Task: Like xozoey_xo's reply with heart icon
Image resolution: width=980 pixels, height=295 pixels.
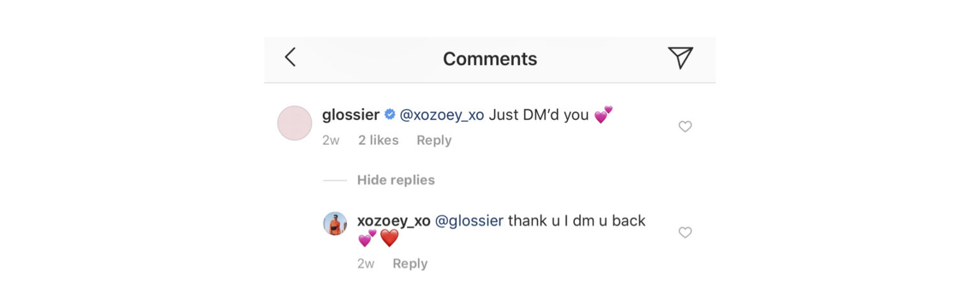Action: [x=685, y=233]
